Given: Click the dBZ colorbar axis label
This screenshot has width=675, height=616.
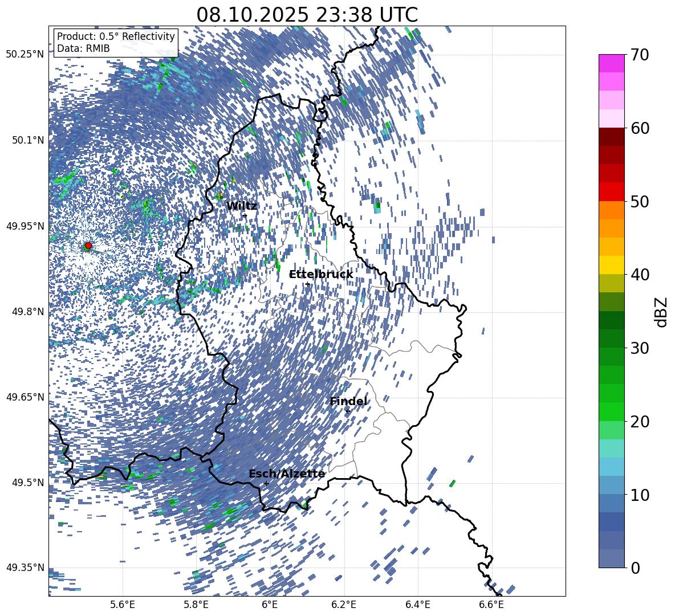Looking at the screenshot, I should (662, 312).
